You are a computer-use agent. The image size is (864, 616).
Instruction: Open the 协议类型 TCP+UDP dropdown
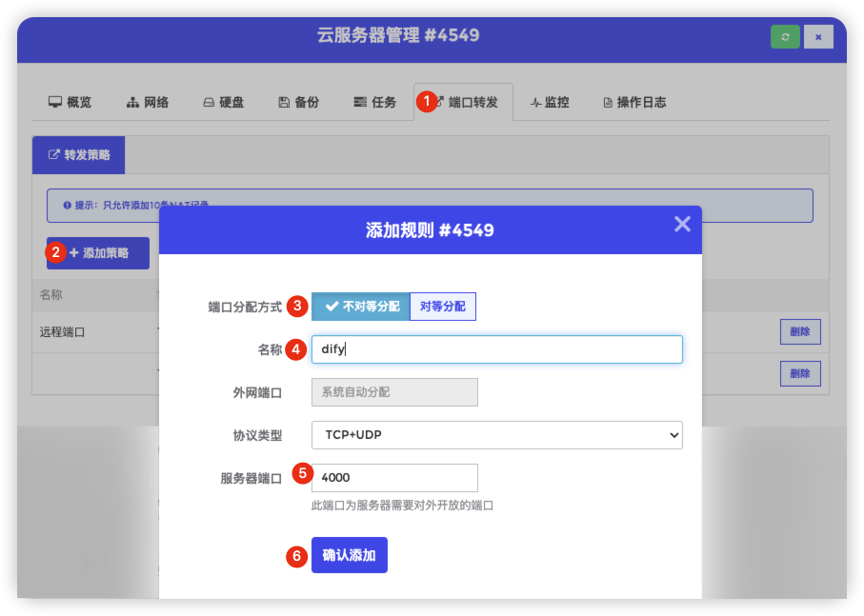point(497,435)
